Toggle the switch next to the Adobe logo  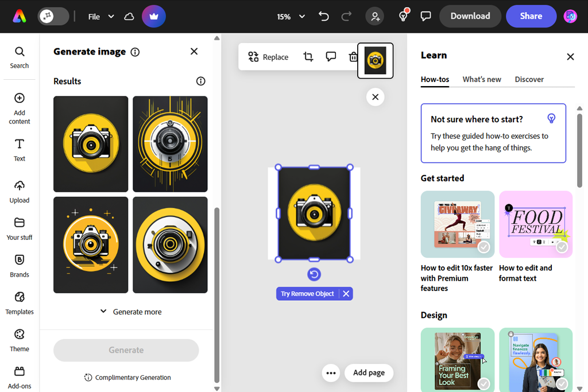[x=53, y=17]
